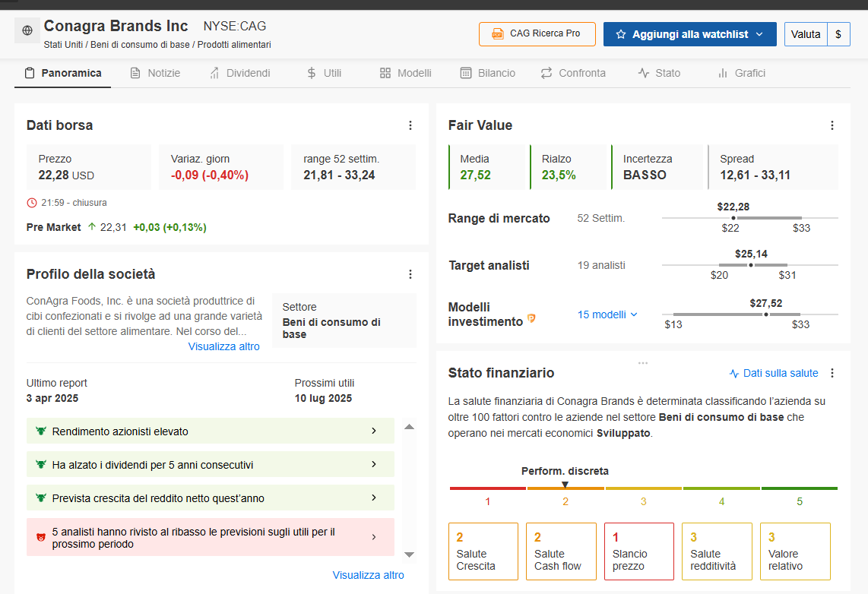This screenshot has width=868, height=594.
Task: Expand the Rendimento azionisti elevato chevron
Action: (374, 431)
